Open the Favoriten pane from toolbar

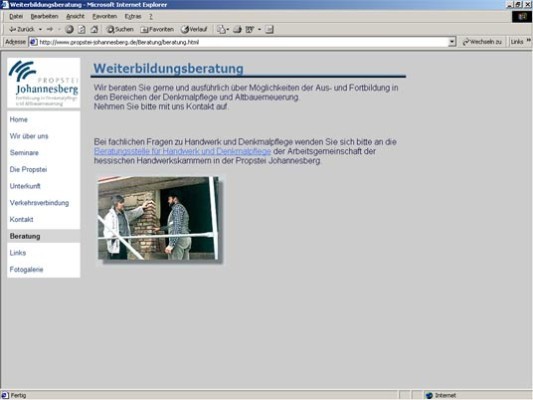(x=157, y=30)
